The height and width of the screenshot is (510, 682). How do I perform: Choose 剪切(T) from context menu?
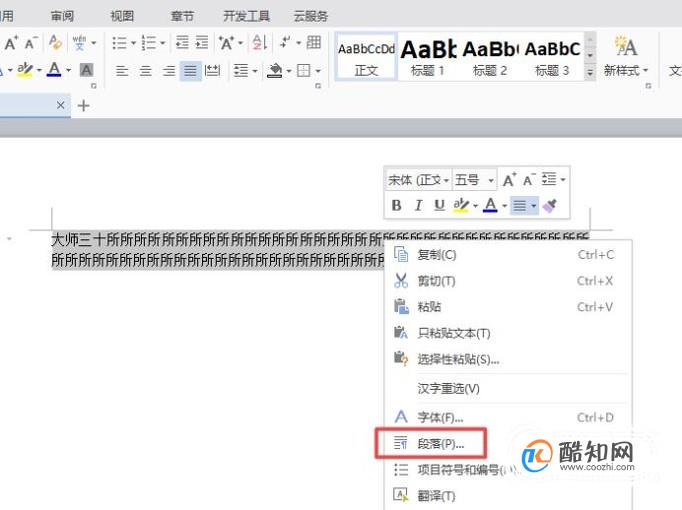(508, 281)
